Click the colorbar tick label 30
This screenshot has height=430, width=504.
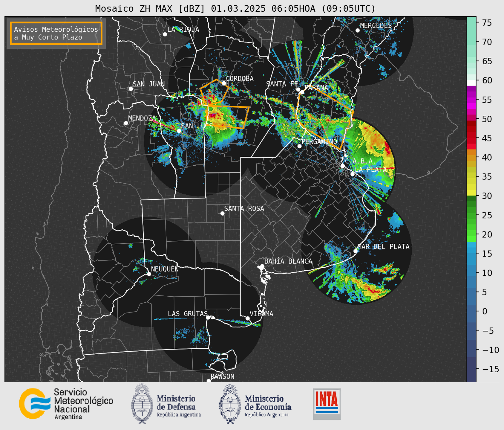click(x=487, y=196)
